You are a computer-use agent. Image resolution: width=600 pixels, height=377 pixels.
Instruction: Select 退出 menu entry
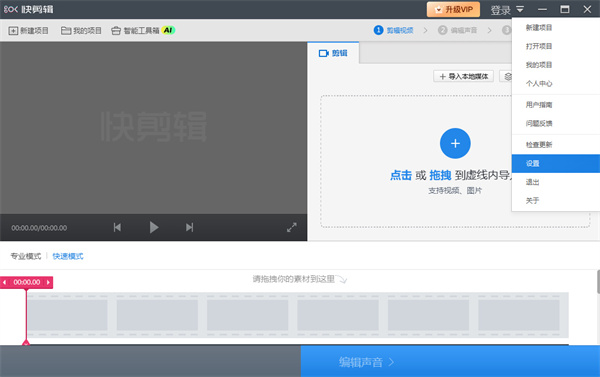pyautogui.click(x=556, y=182)
